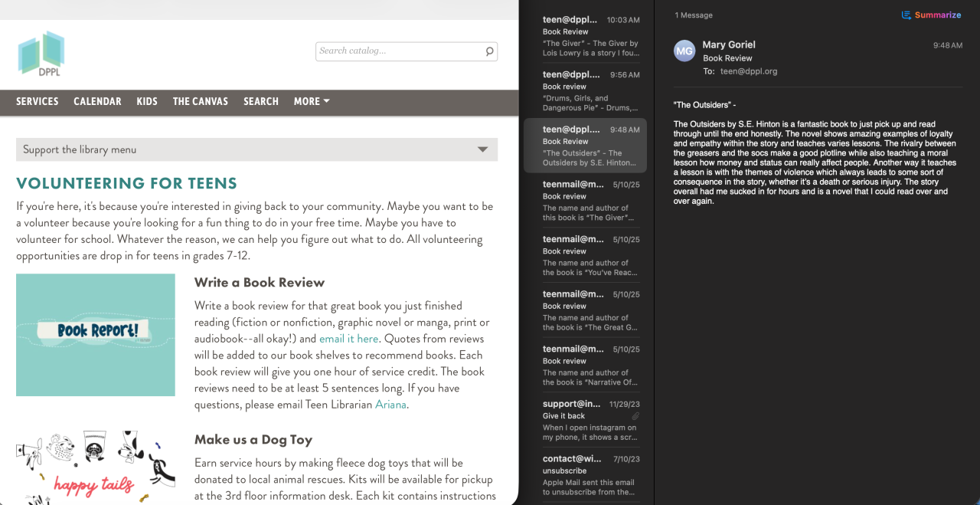980x505 pixels.
Task: Click the 1 Message label in Mail
Action: pos(694,15)
